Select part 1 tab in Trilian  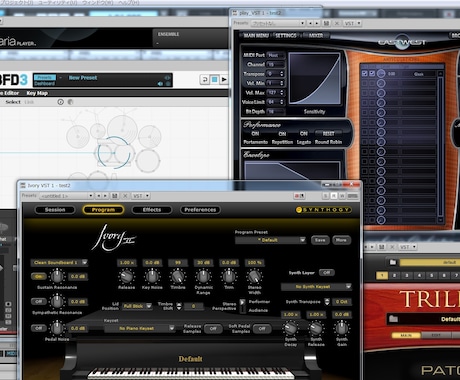[x=382, y=275]
